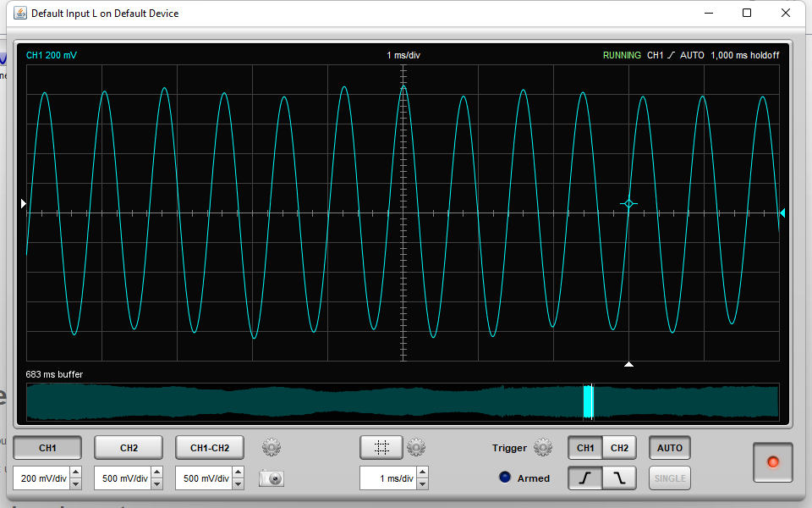
Task: Increase the 1 ms/div timebase
Action: pos(423,472)
